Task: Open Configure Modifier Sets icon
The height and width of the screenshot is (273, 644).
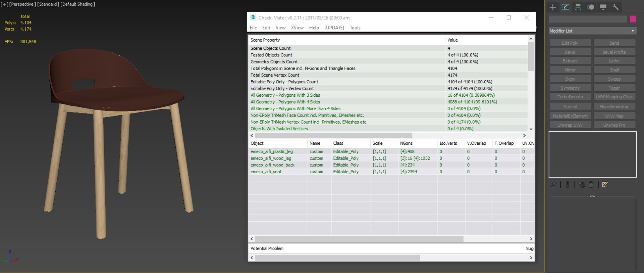Action: (x=605, y=185)
